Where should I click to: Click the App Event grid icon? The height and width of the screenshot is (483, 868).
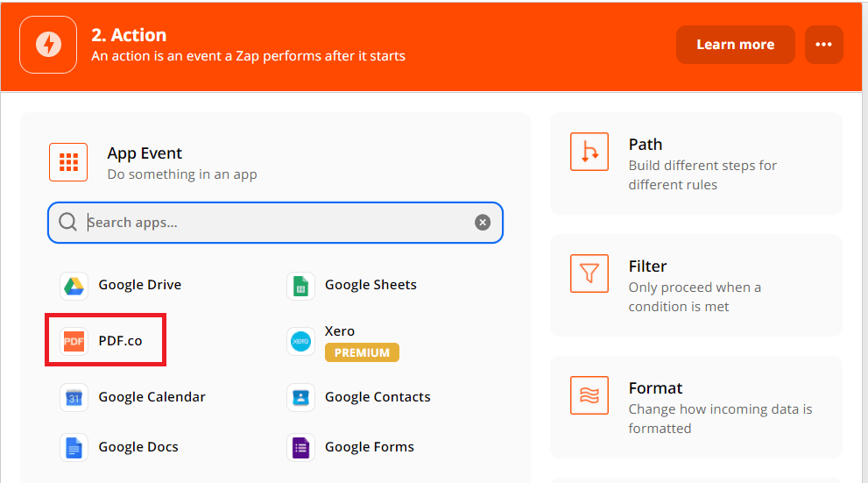click(x=68, y=162)
